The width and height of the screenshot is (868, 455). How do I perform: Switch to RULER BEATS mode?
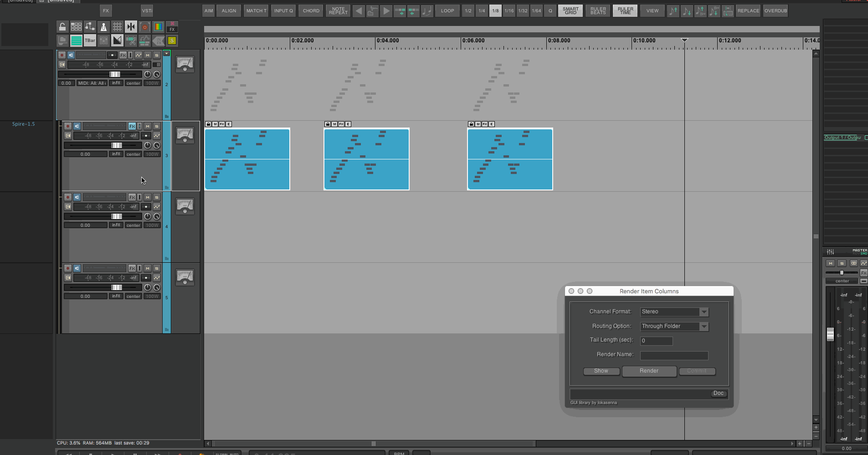pyautogui.click(x=598, y=11)
